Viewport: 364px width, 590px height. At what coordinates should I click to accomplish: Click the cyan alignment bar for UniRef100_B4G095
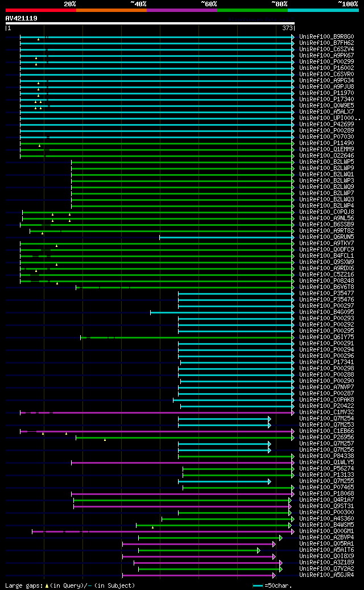point(222,312)
